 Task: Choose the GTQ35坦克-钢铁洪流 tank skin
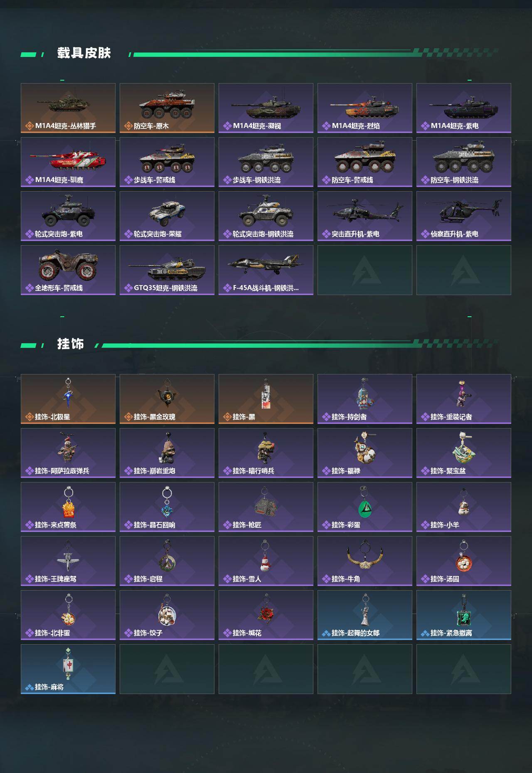click(x=167, y=270)
